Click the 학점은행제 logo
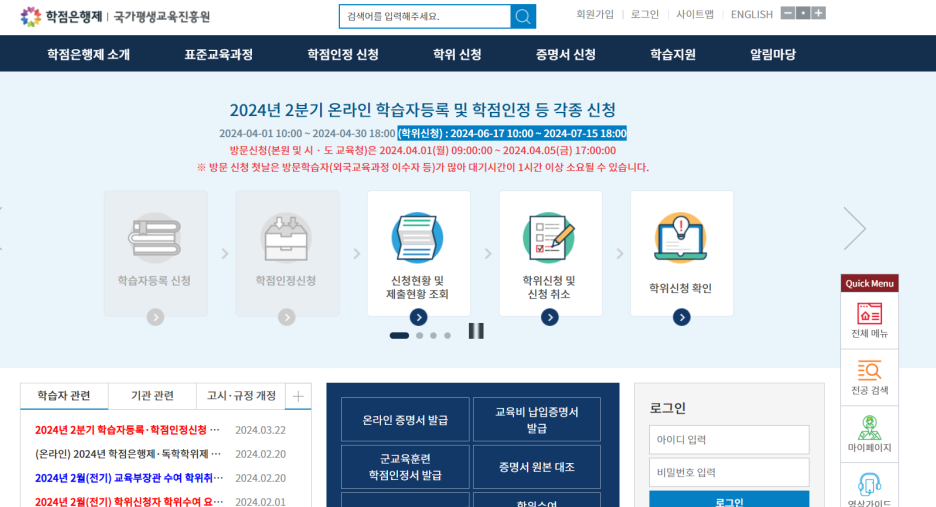This screenshot has width=936, height=507. 61,16
